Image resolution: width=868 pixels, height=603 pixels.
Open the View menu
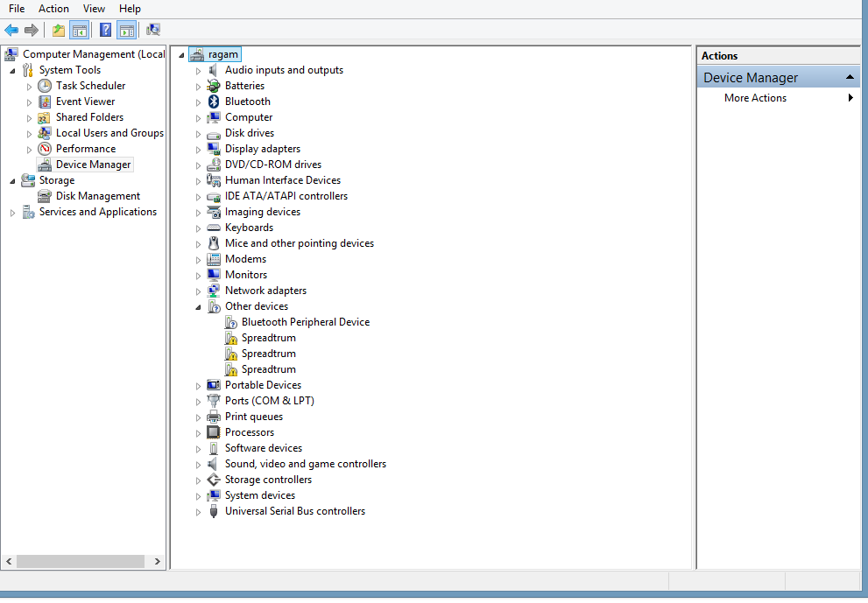(94, 8)
